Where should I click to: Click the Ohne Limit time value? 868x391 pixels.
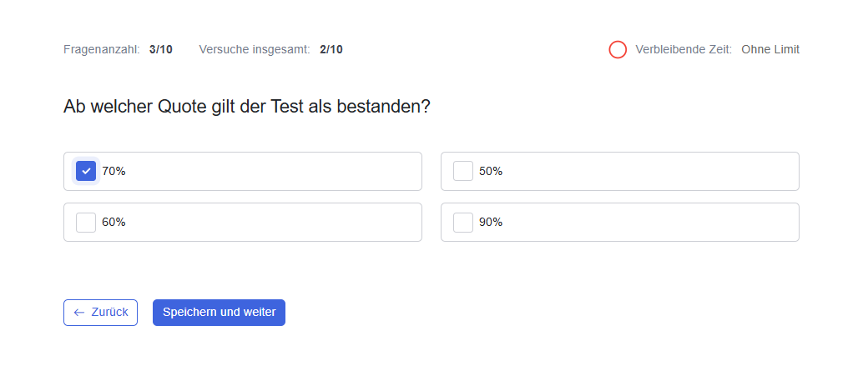point(770,49)
